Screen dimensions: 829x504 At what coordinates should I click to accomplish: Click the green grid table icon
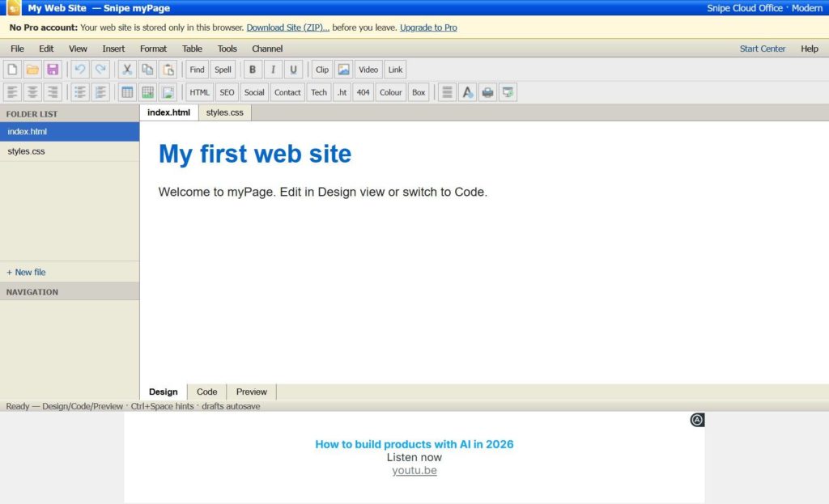click(147, 92)
